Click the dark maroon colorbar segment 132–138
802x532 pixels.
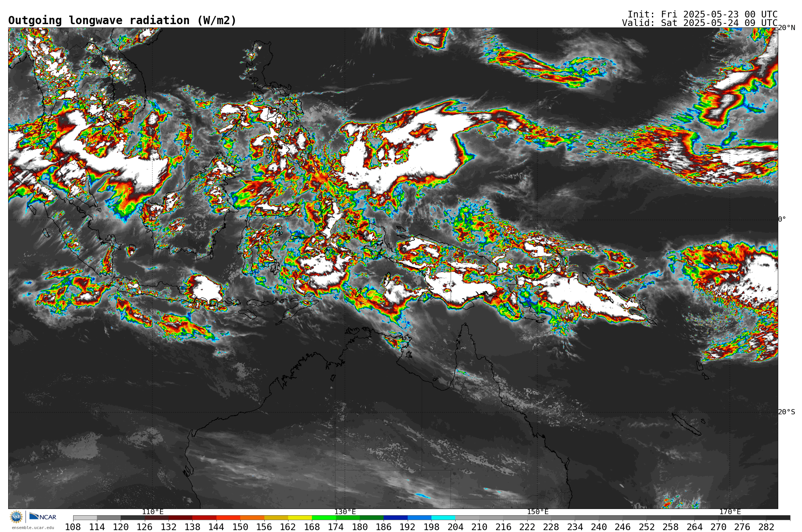[180, 518]
